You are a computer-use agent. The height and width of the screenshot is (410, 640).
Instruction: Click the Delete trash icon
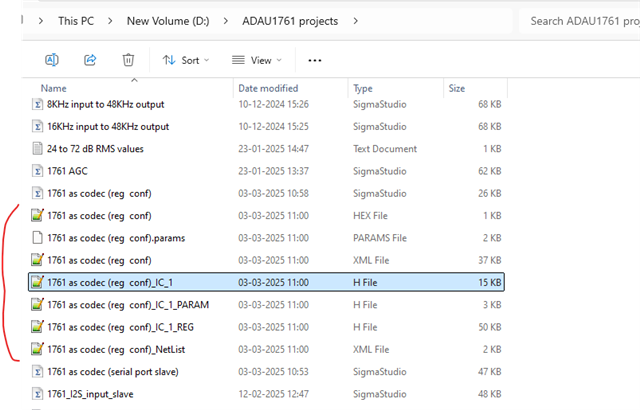point(128,60)
